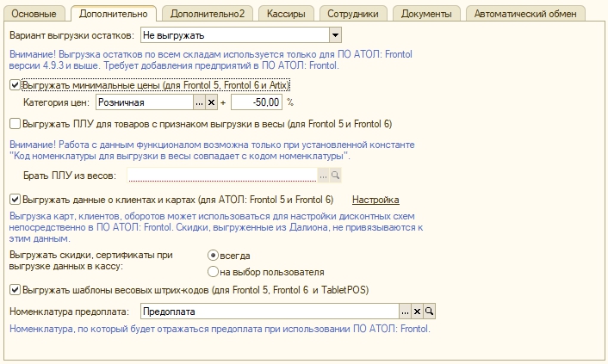This screenshot has height=364, width=608.
Task: Expand Вариант выгрузки остатков dropdown
Action: point(335,35)
